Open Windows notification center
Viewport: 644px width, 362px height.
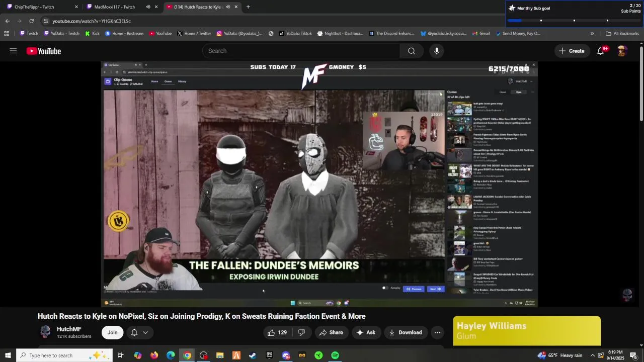[x=633, y=355]
